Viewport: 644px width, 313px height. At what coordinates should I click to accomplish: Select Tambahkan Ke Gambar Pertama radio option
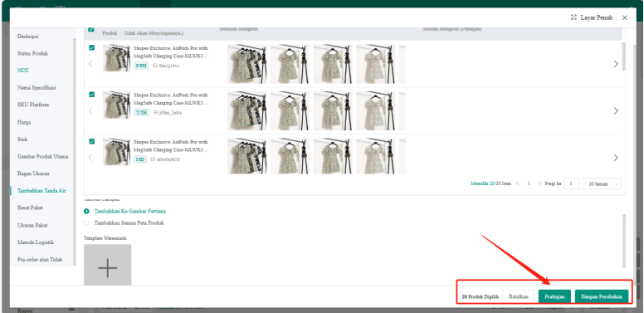pyautogui.click(x=86, y=211)
